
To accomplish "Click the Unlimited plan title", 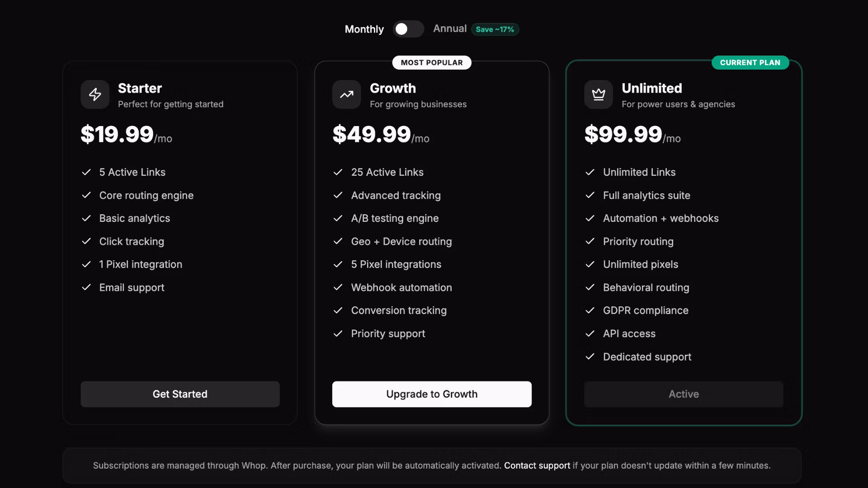I will click(652, 88).
